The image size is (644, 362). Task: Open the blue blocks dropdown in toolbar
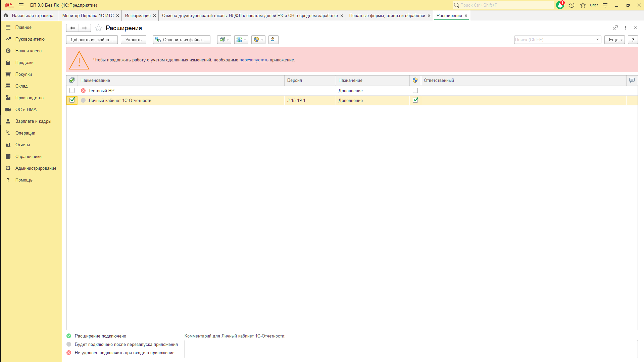coord(241,40)
